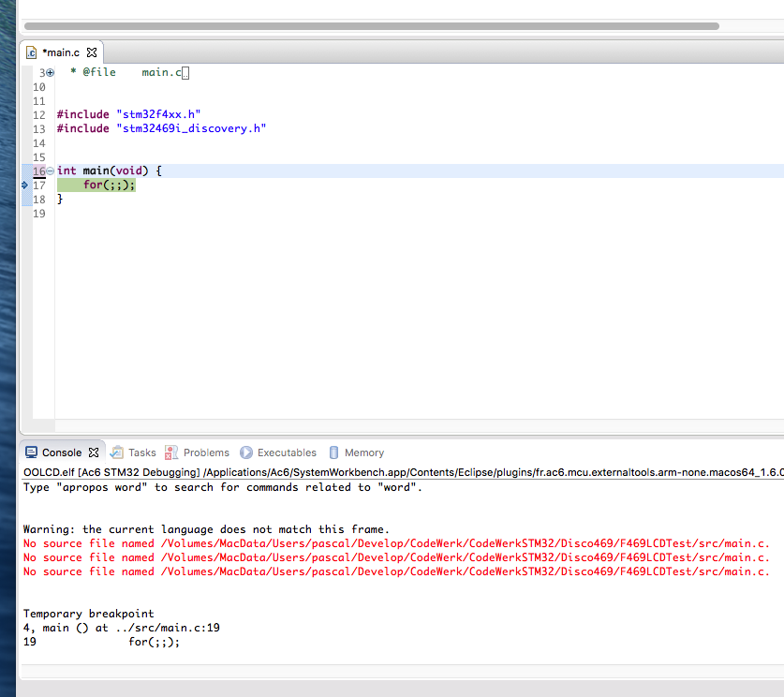The width and height of the screenshot is (784, 697).
Task: Click the Executables view icon
Action: point(246,452)
